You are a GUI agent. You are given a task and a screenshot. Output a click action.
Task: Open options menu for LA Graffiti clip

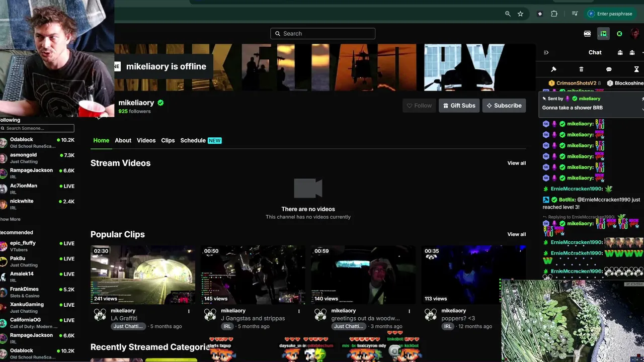coord(189,311)
